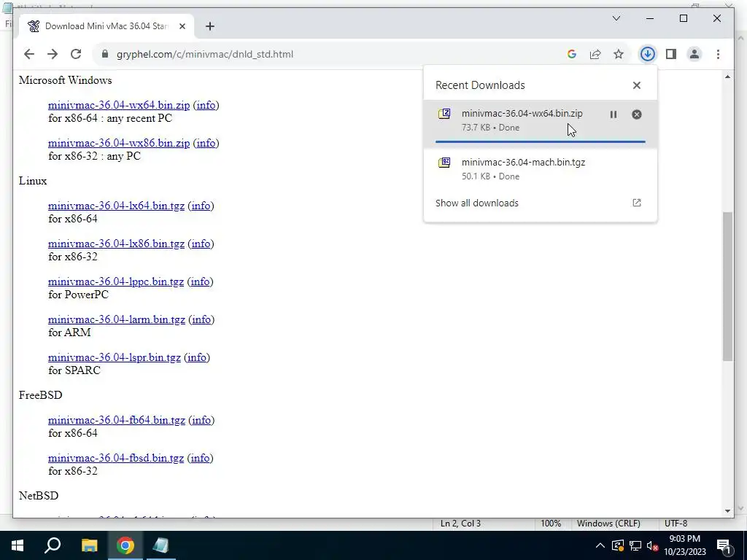This screenshot has height=560, width=747.
Task: Download minivmac-36.04-wx86.bin.zip link
Action: [119, 144]
